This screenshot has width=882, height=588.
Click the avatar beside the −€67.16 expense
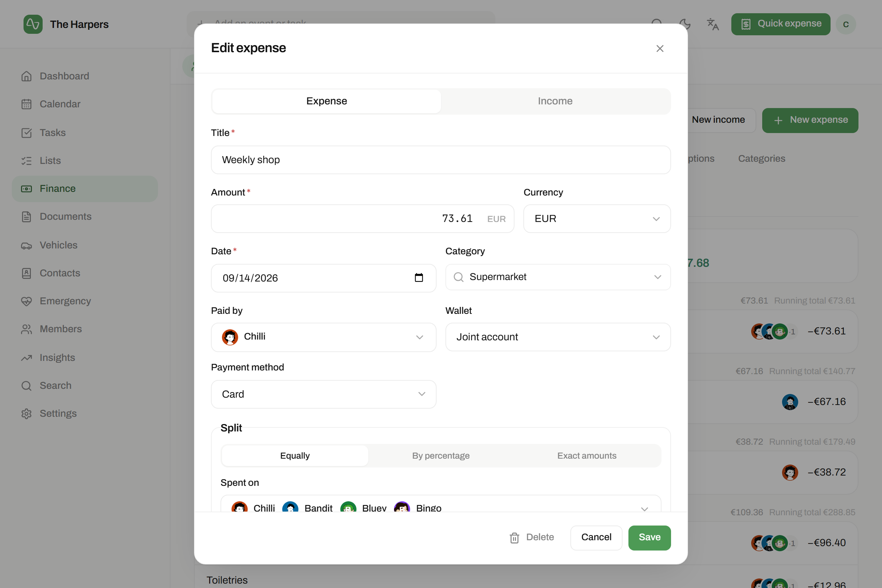tap(790, 402)
